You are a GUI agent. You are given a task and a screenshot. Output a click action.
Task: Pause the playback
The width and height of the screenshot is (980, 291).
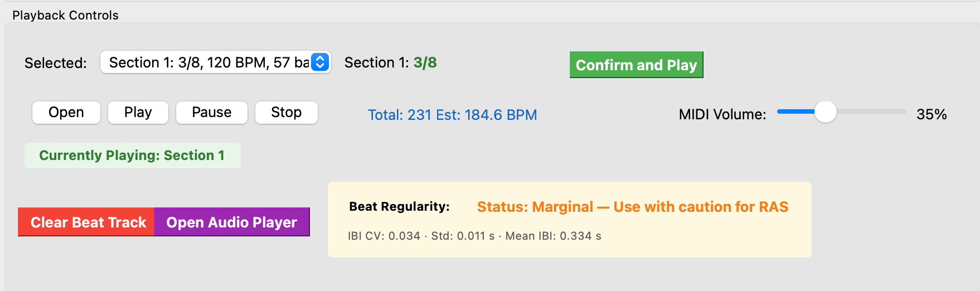point(211,113)
